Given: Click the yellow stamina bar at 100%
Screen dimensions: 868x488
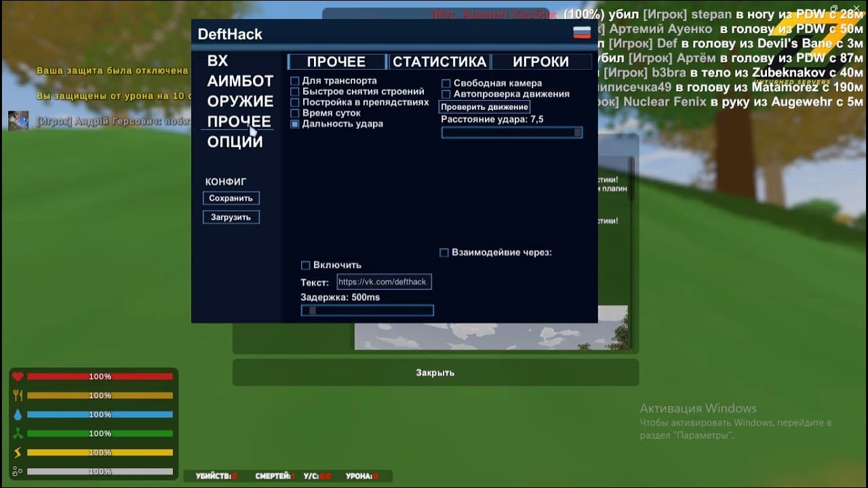Looking at the screenshot, I should [x=100, y=452].
